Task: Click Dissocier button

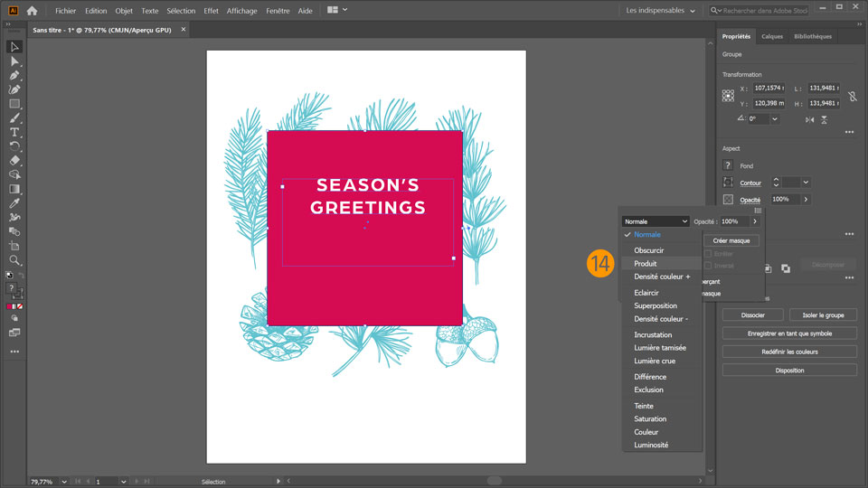Action: pyautogui.click(x=753, y=314)
